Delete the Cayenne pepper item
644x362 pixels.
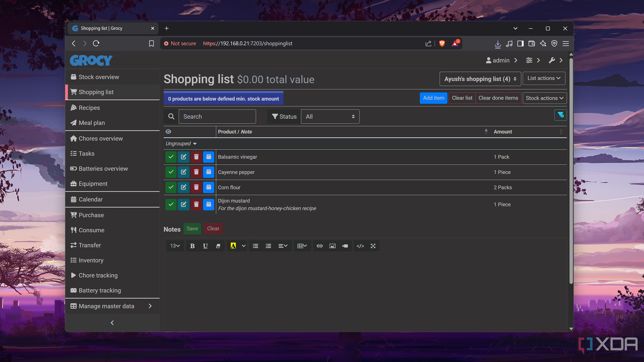point(196,172)
